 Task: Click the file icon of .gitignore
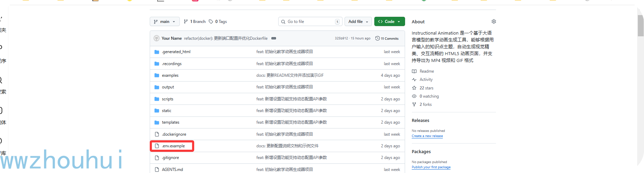click(x=157, y=158)
